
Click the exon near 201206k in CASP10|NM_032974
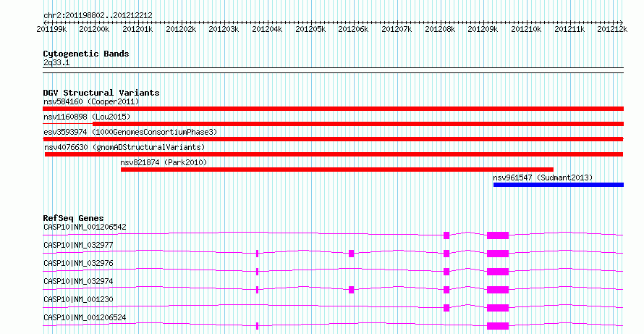tap(351, 290)
